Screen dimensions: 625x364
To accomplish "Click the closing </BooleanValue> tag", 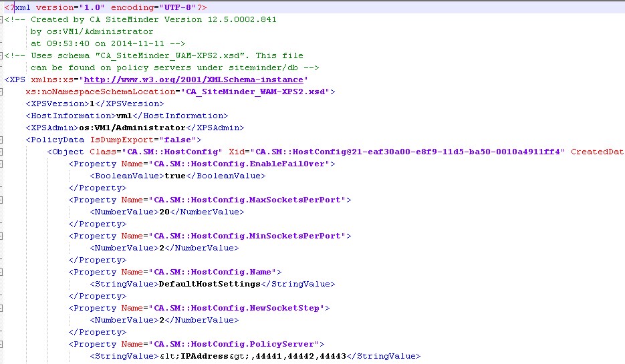I will (x=226, y=176).
